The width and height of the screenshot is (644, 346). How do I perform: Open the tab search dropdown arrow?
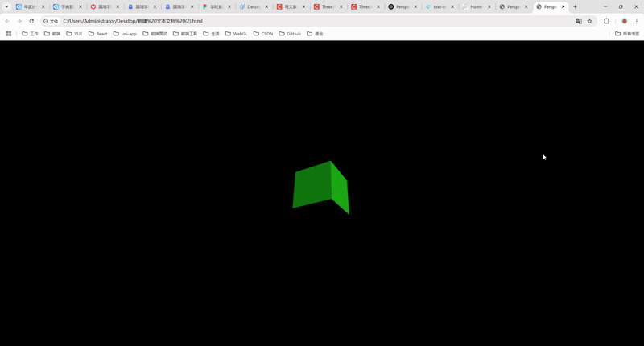pos(6,6)
